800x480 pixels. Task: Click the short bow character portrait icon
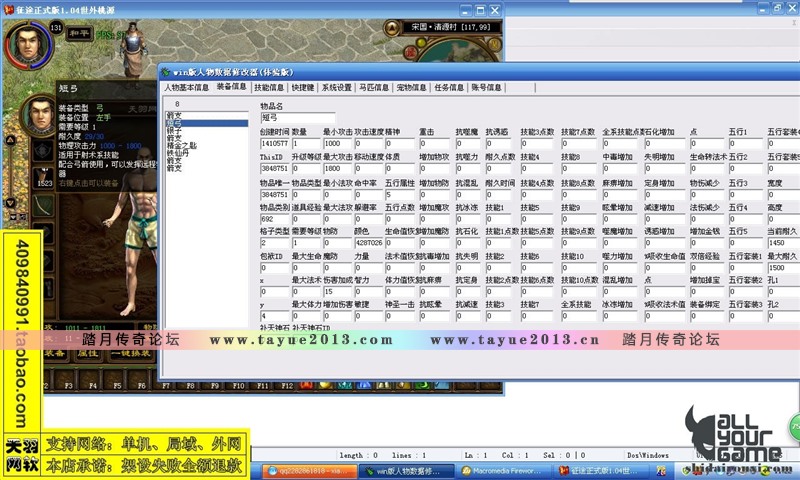click(37, 117)
